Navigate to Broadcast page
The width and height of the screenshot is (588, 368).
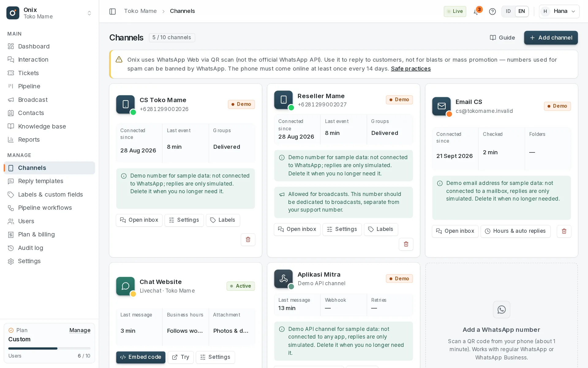[49, 100]
